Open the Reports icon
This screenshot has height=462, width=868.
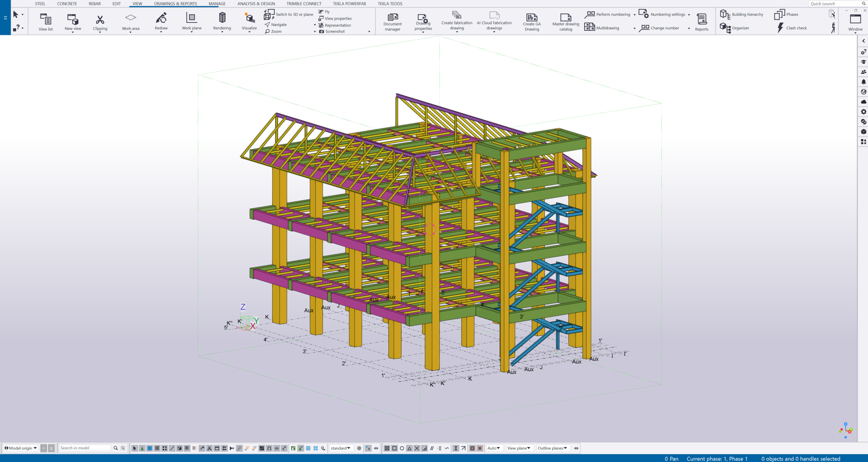(701, 22)
